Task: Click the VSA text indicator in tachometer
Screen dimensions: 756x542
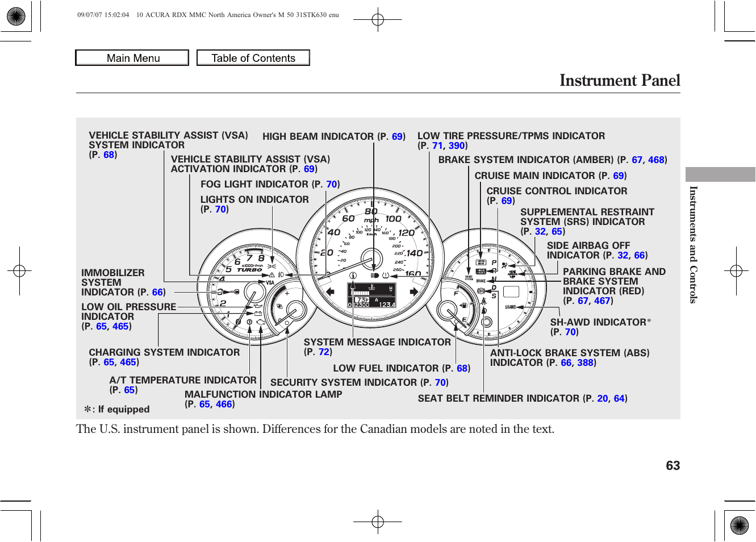Action: tap(270, 282)
